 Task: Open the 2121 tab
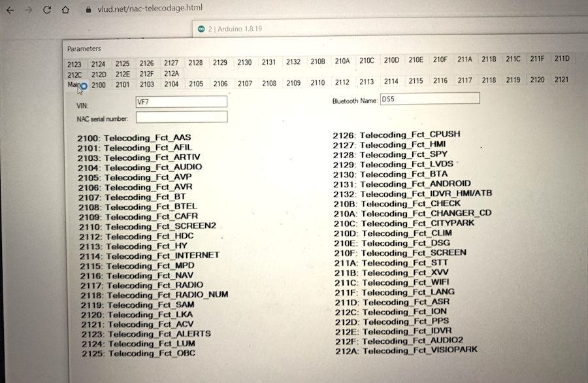coord(561,80)
